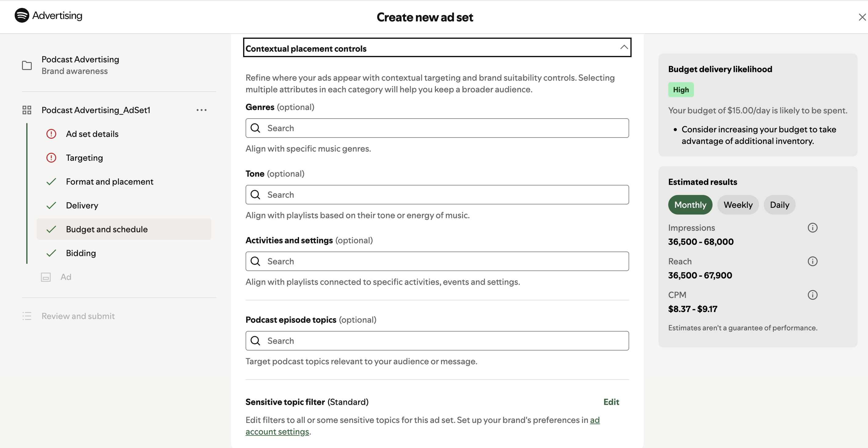Click the Review and submit list icon
Screen dimensions: 868x448
point(27,316)
